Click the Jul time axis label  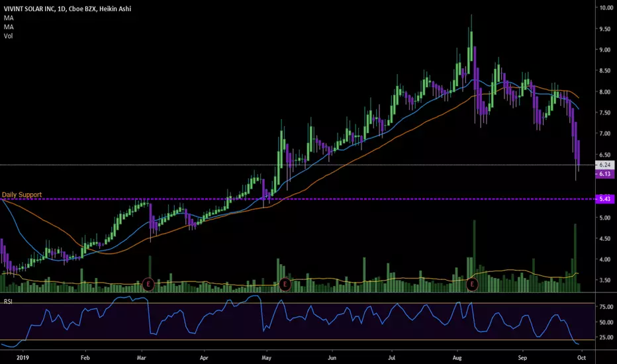(x=392, y=357)
